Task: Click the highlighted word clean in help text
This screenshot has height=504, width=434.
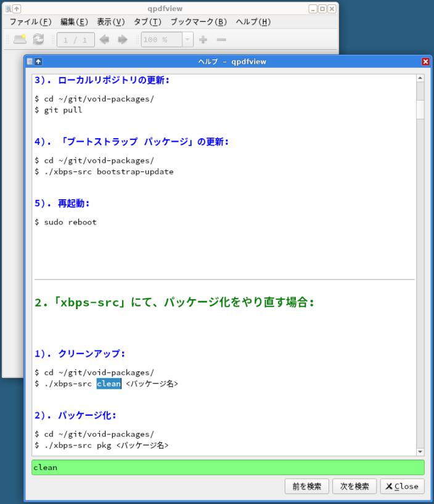Action: click(109, 384)
